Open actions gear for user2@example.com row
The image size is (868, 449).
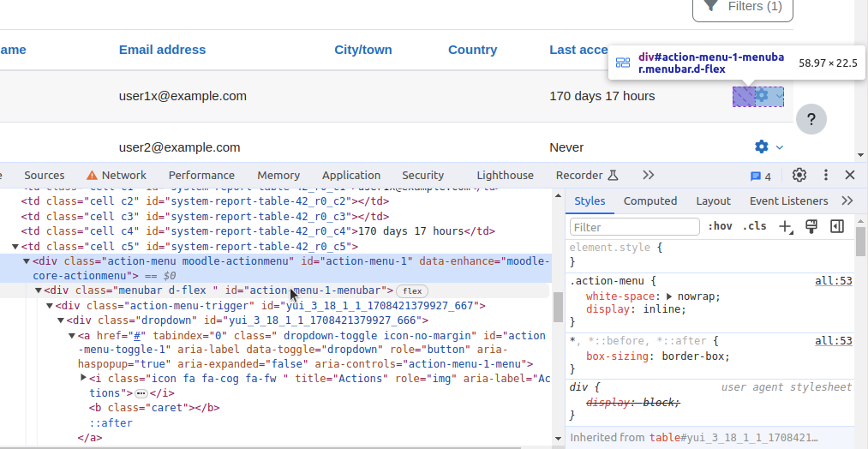762,147
